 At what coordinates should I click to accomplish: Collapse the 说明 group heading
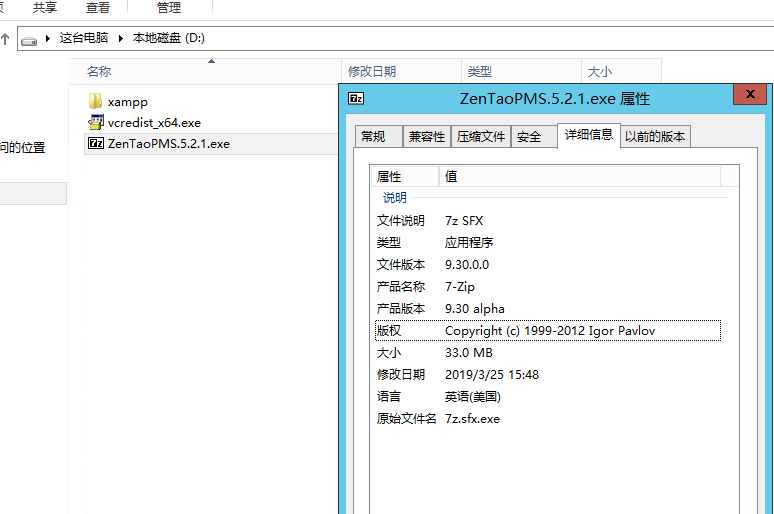click(x=395, y=198)
